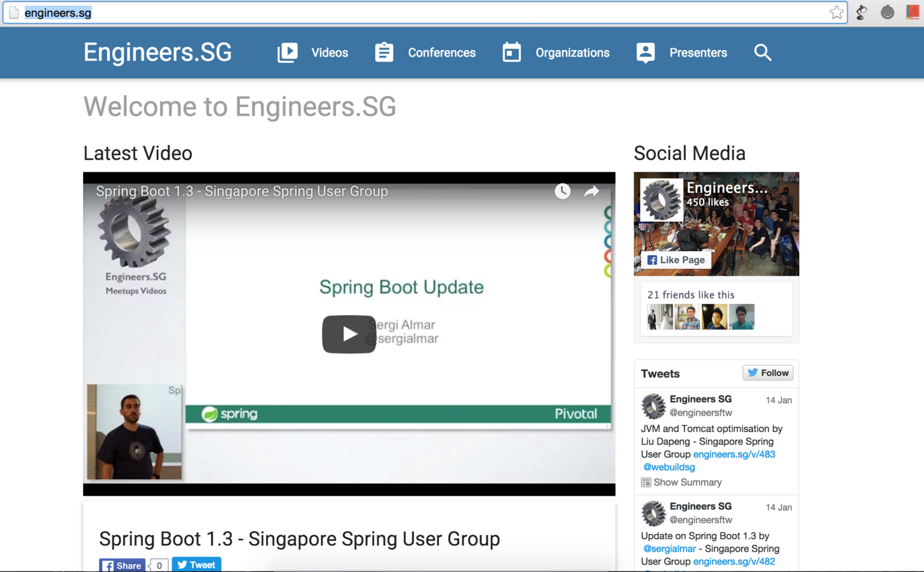Click the @webuildsg mention

coord(669,467)
